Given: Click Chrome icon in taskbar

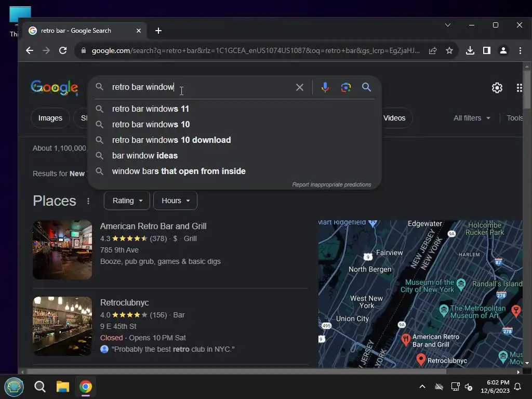Looking at the screenshot, I should click(86, 387).
